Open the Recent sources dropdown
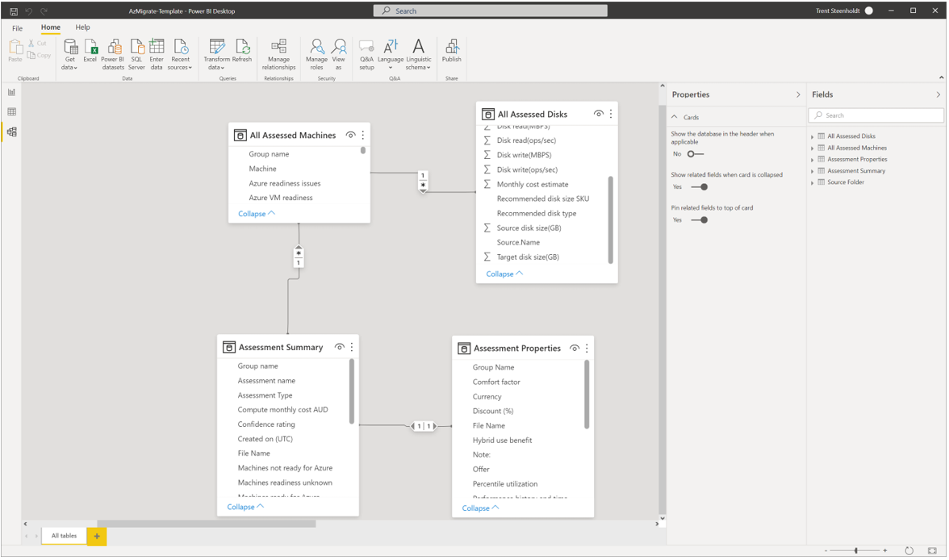Viewport: 949px width, 560px height. [x=180, y=55]
